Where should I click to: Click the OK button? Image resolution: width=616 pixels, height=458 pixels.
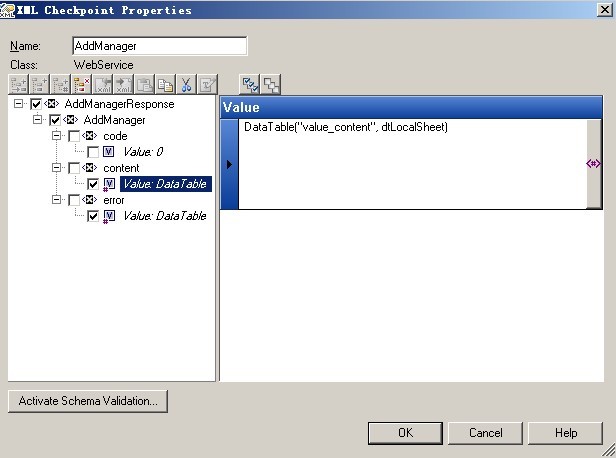(405, 433)
